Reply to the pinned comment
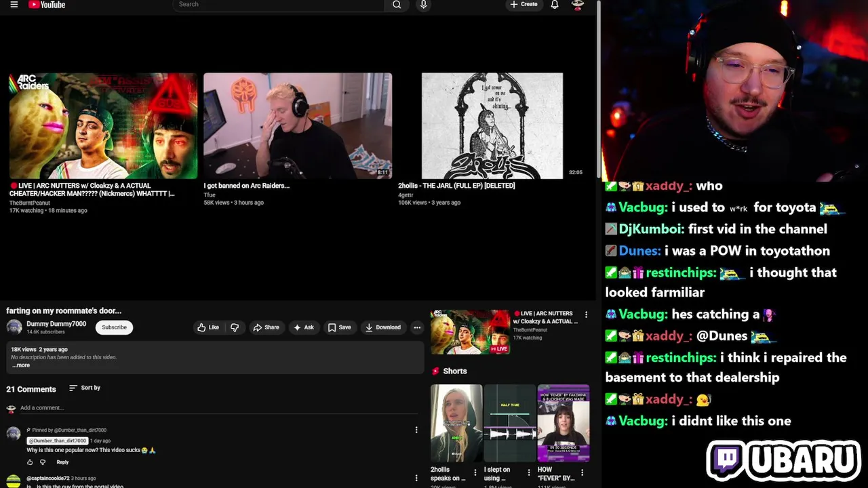868x488 pixels. 62,462
